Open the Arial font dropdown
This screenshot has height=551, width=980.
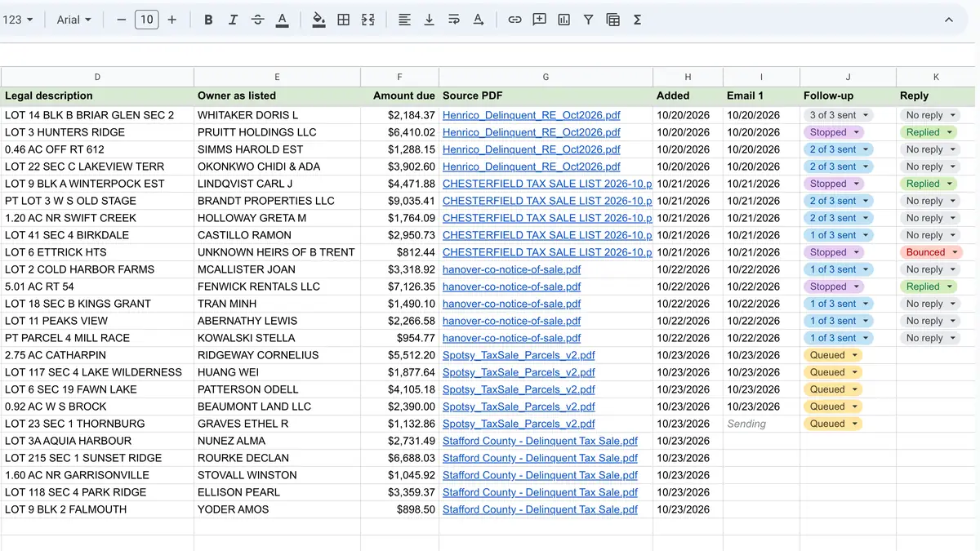74,20
